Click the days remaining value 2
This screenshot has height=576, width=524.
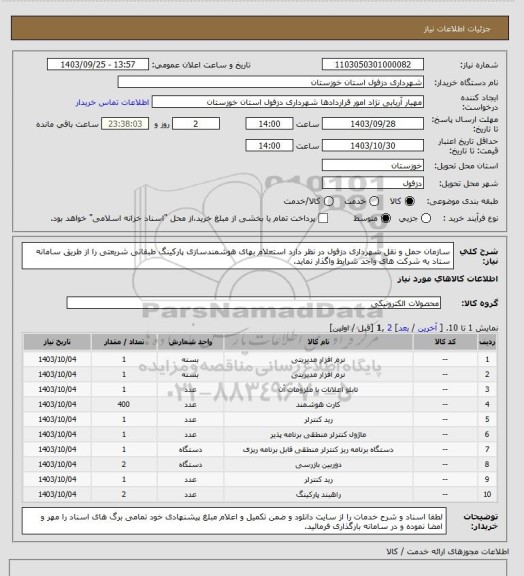[x=196, y=124]
